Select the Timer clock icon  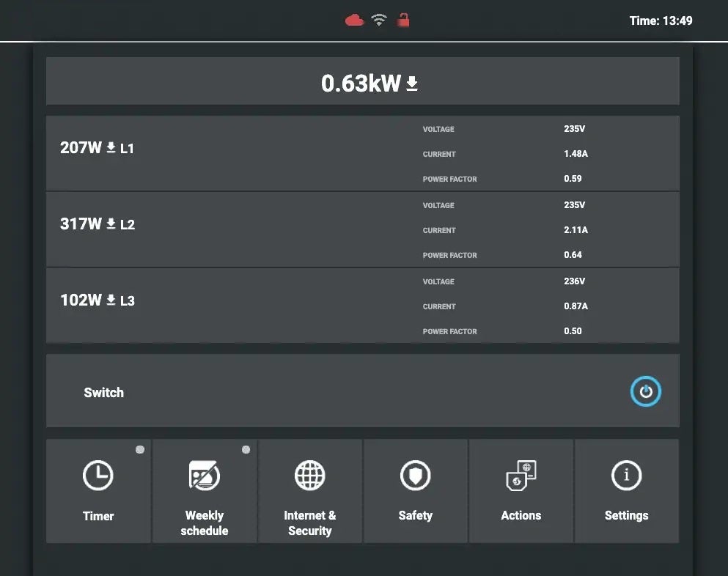click(x=98, y=475)
